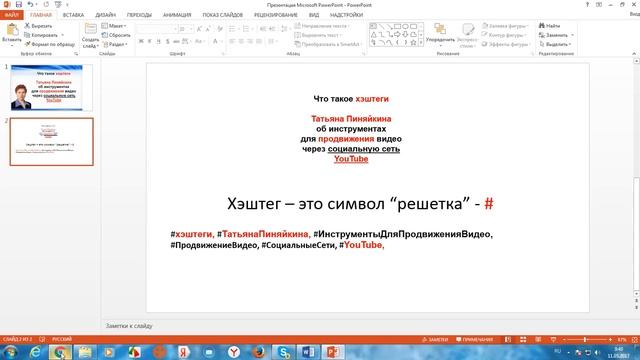
Task: Click Найти to find text
Action: click(549, 26)
